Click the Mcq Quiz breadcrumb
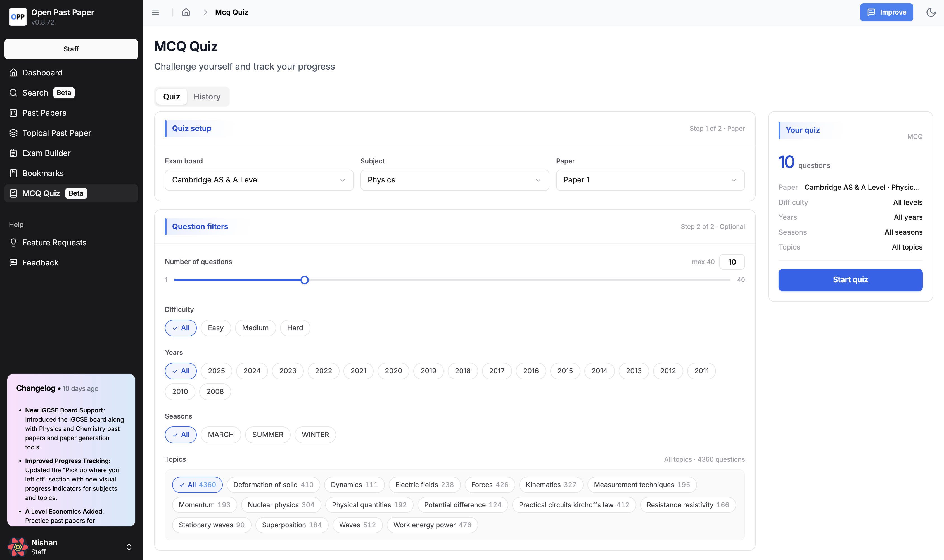The image size is (944, 560). point(232,13)
